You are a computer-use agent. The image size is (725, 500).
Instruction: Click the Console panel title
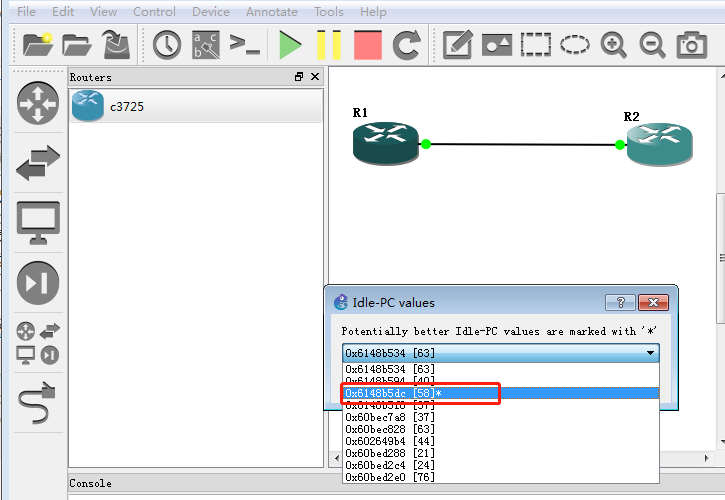click(x=91, y=483)
